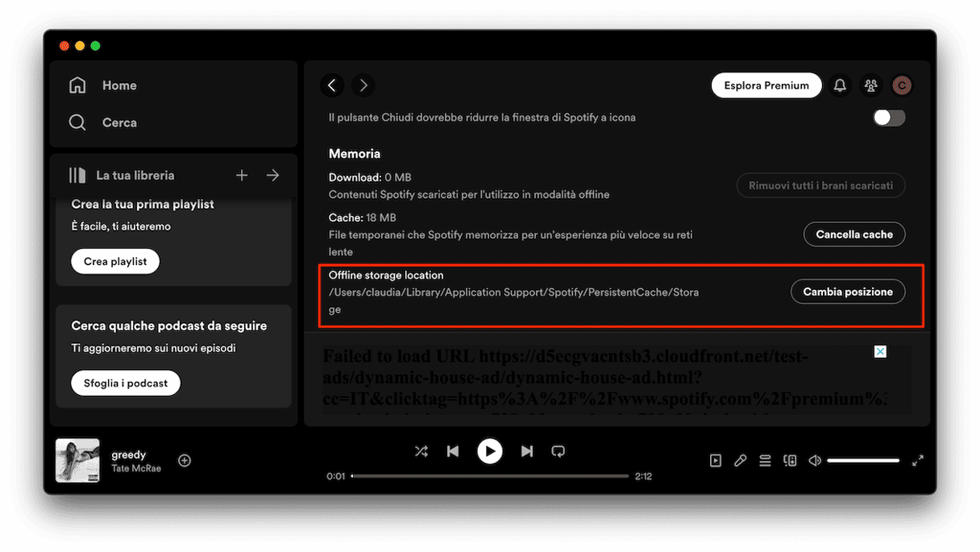This screenshot has width=980, height=552.
Task: Open the greedy album cover thumbnail
Action: pyautogui.click(x=77, y=461)
